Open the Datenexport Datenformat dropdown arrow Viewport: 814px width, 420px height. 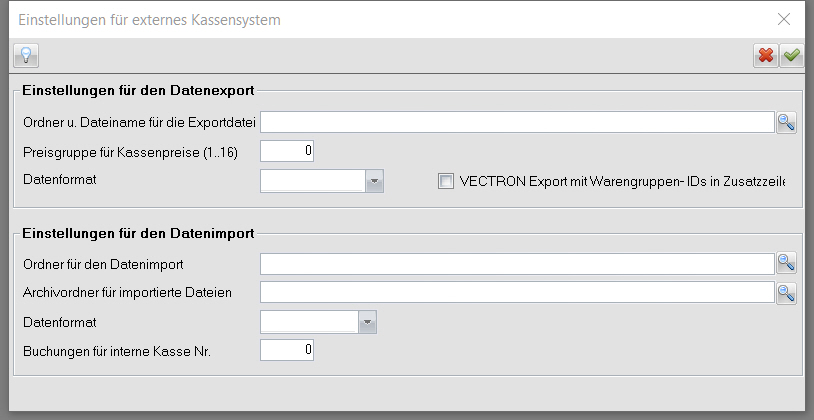tap(374, 182)
